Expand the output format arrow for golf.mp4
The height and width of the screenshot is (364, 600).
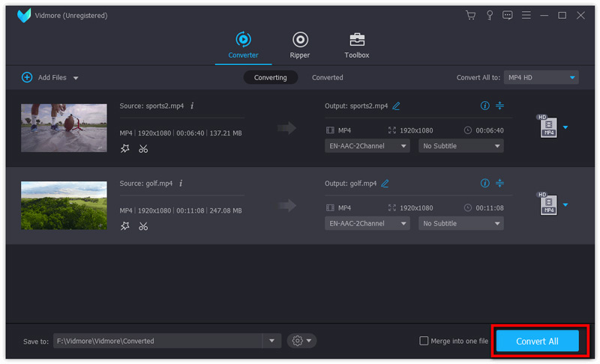[x=565, y=204]
